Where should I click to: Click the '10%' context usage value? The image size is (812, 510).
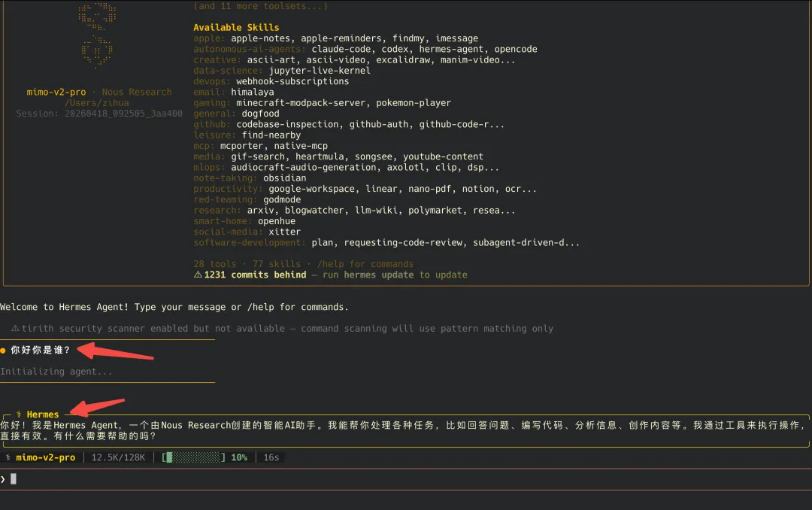[239, 457]
